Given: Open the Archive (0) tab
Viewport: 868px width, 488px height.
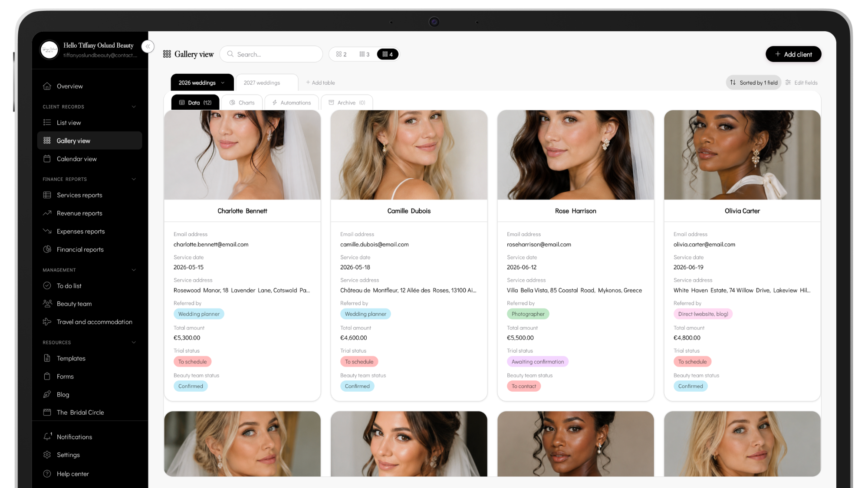Looking at the screenshot, I should (x=347, y=103).
